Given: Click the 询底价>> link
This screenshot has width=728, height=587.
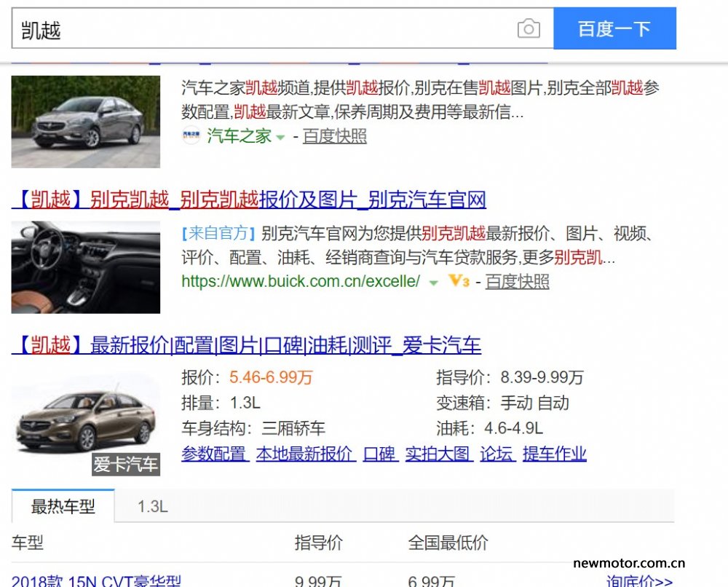Looking at the screenshot, I should [639, 580].
